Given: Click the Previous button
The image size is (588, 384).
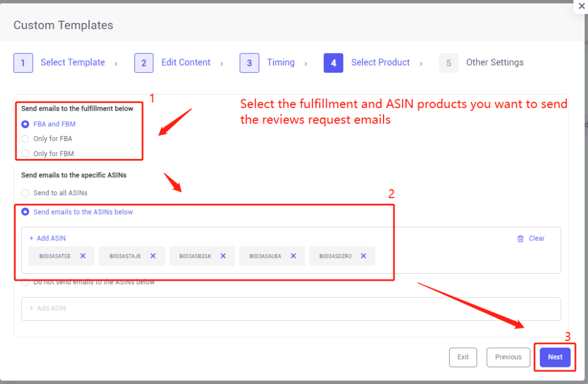Looking at the screenshot, I should [508, 357].
